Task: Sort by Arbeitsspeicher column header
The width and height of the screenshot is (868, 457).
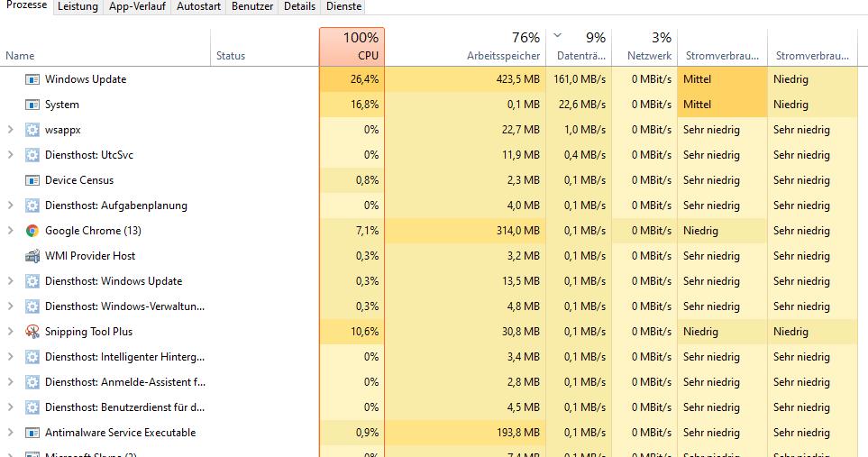Action: tap(465, 47)
